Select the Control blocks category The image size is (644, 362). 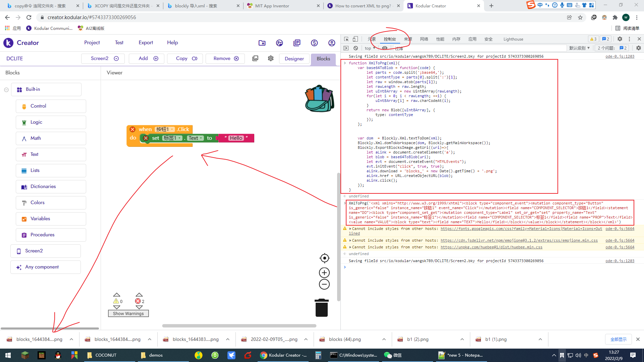[x=51, y=106]
